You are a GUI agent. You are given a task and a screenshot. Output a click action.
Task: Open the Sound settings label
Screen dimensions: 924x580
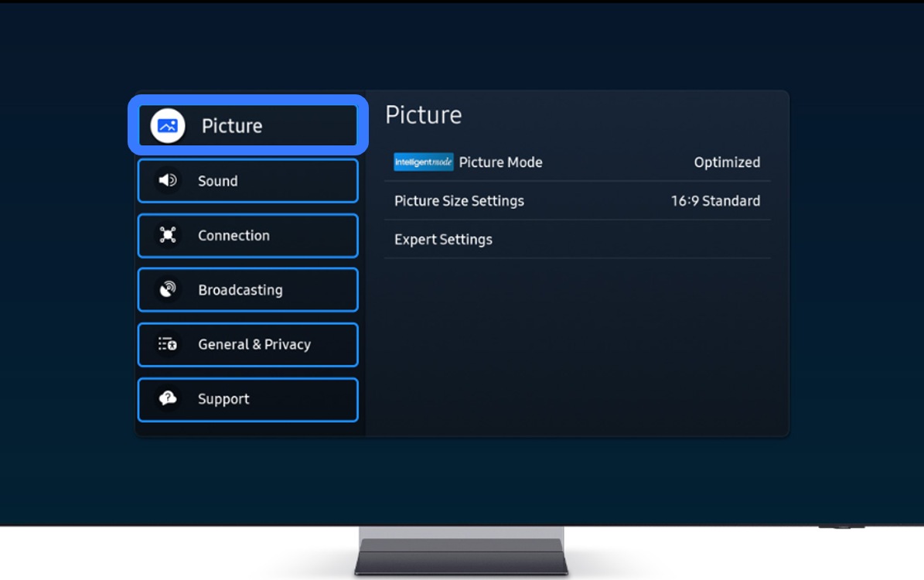point(217,181)
